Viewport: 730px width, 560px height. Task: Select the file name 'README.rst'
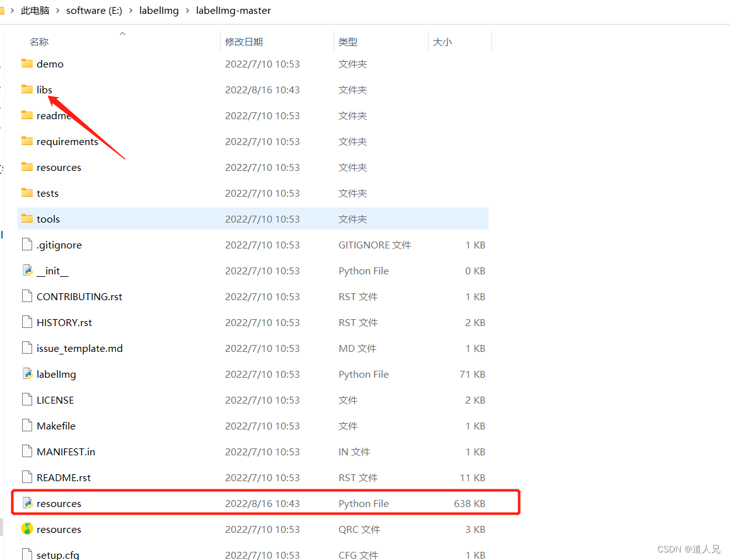pos(63,477)
